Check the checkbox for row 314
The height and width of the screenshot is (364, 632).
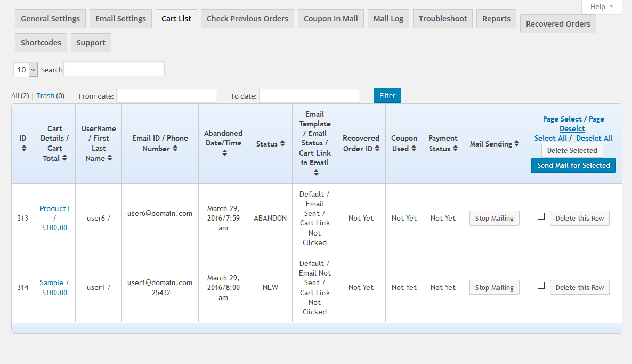tap(541, 286)
